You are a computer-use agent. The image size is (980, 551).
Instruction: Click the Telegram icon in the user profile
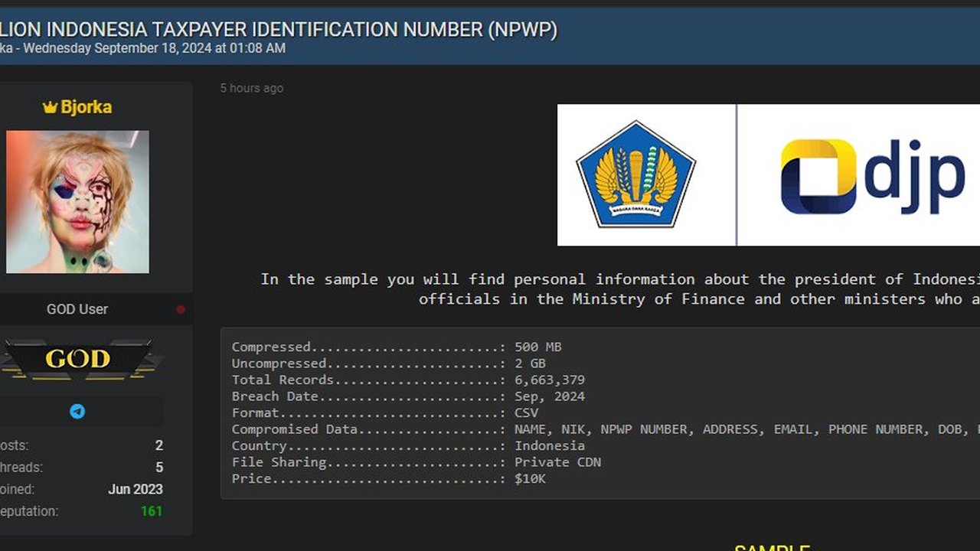pos(77,412)
